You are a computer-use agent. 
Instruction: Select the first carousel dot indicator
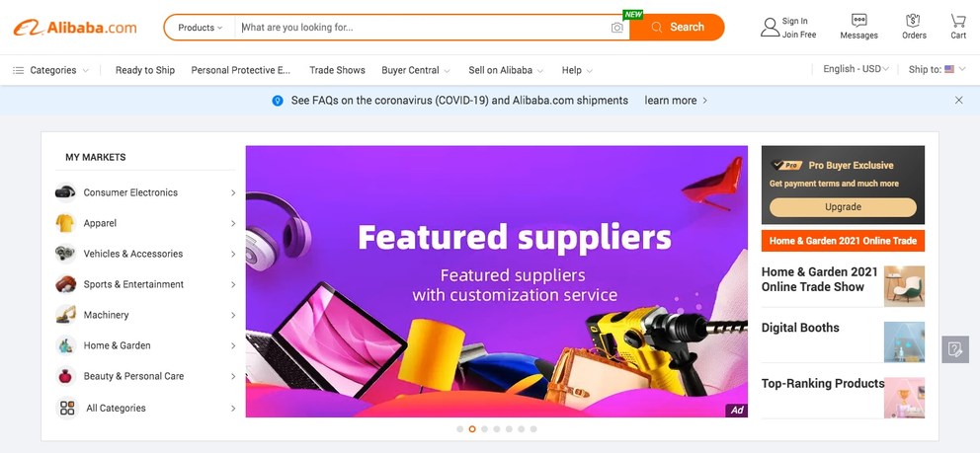coord(460,429)
